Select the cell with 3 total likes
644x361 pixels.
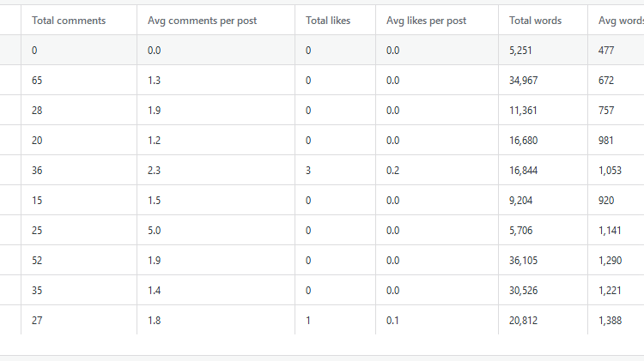coord(308,171)
